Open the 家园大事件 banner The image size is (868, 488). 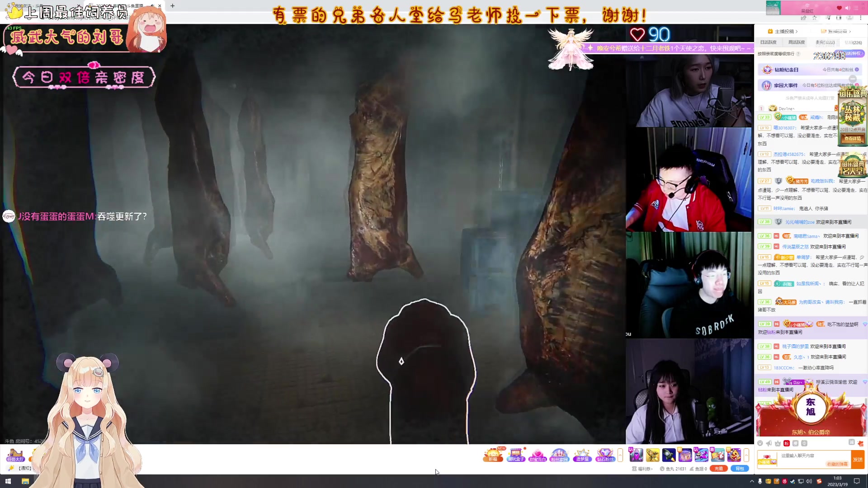[x=810, y=85]
